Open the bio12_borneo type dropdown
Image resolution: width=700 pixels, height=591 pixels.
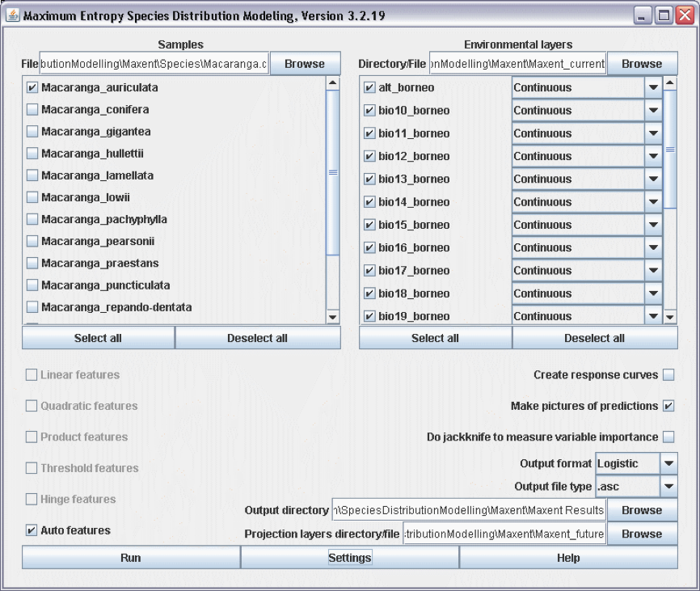(x=653, y=156)
